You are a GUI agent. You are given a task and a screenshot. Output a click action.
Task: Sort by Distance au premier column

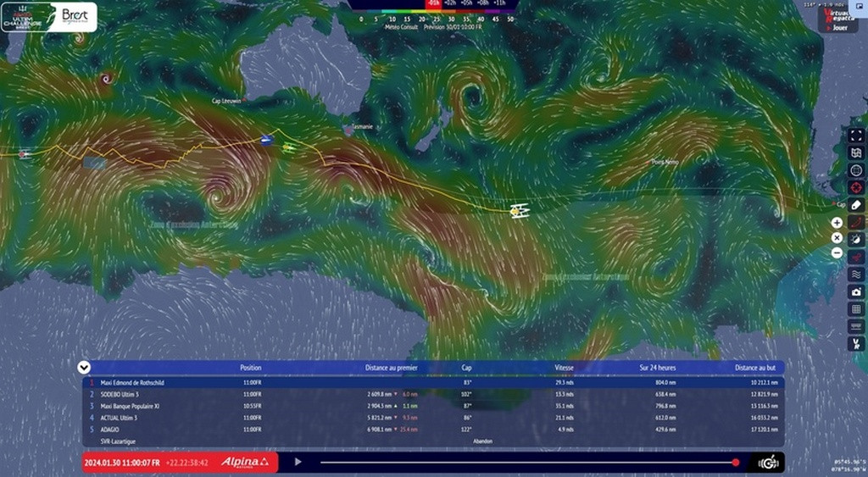[x=391, y=368]
